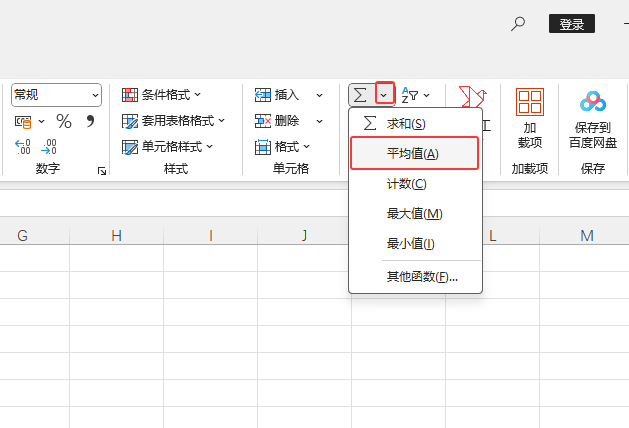Viewport: 629px width, 428px height.
Task: Select 其他函数(F)... menu entry
Action: [422, 276]
